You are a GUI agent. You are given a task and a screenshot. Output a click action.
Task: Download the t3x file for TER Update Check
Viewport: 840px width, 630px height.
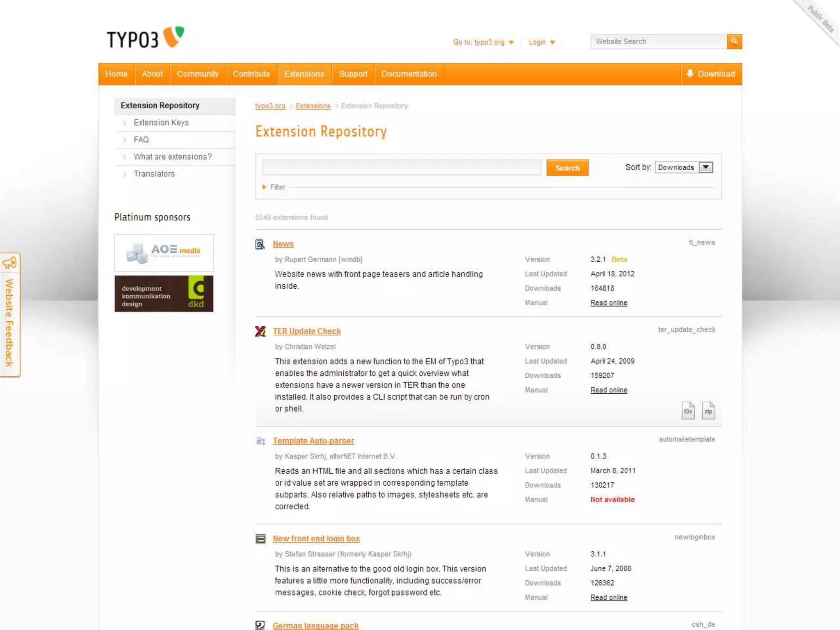point(688,411)
